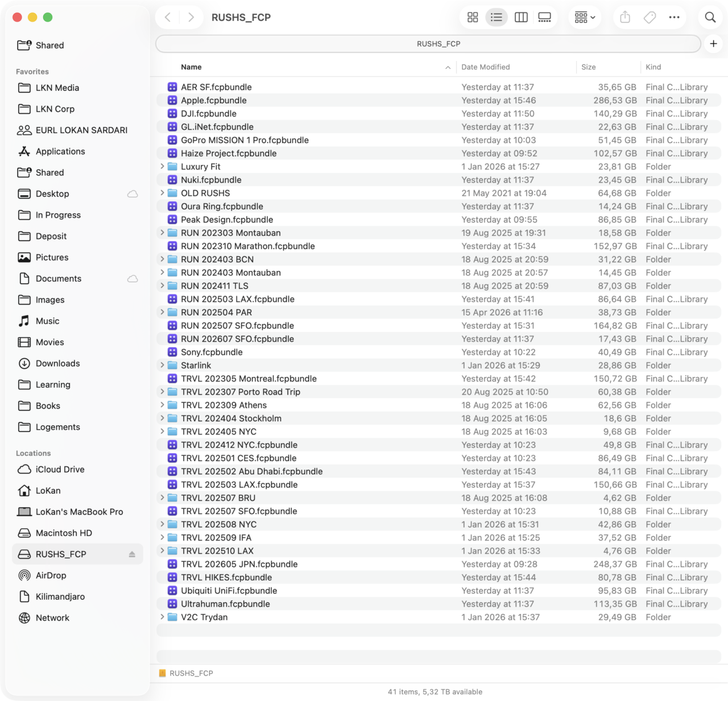Click the Documents sidebar icon
This screenshot has width=728, height=701.
tap(24, 279)
